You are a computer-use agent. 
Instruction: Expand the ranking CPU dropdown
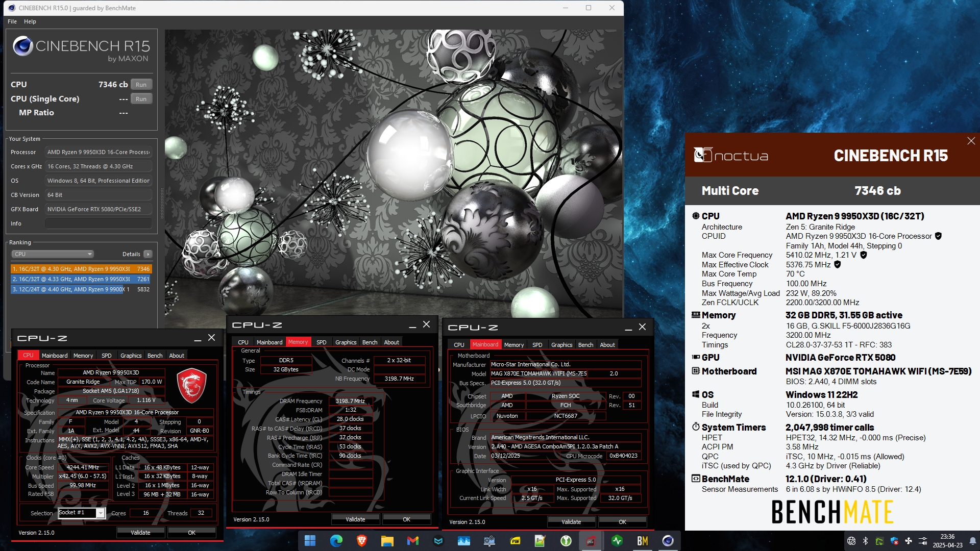[x=53, y=254]
